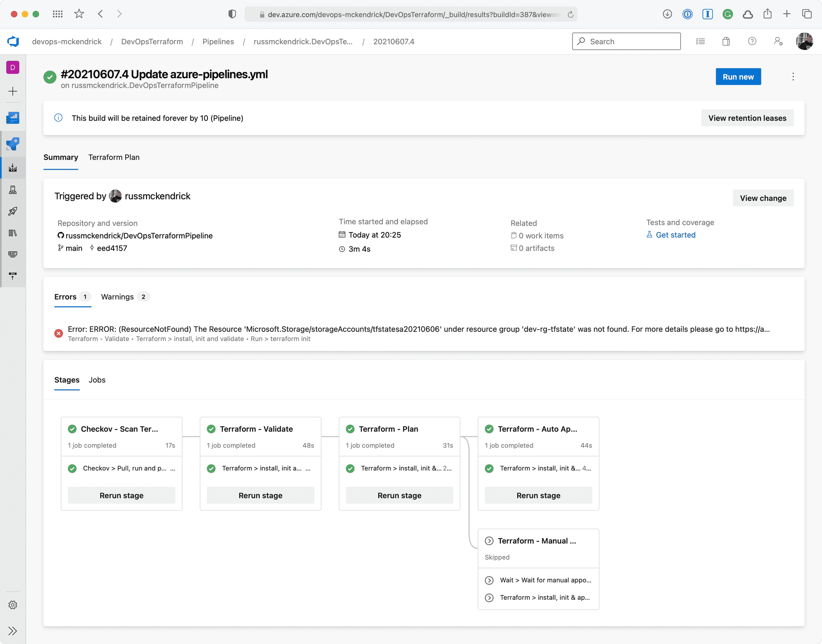Open ellipsis menu on Terraform Validate job row
This screenshot has height=644, width=822.
tap(308, 469)
